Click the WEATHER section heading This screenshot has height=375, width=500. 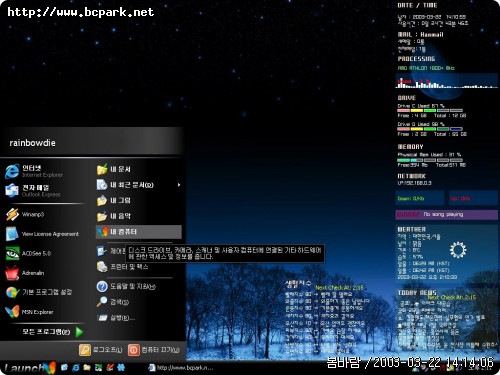(x=411, y=229)
